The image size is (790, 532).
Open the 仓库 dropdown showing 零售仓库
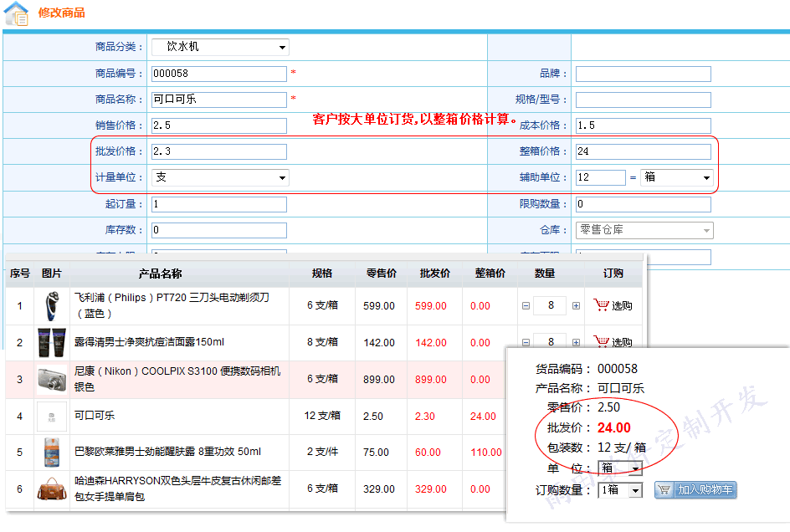[644, 230]
